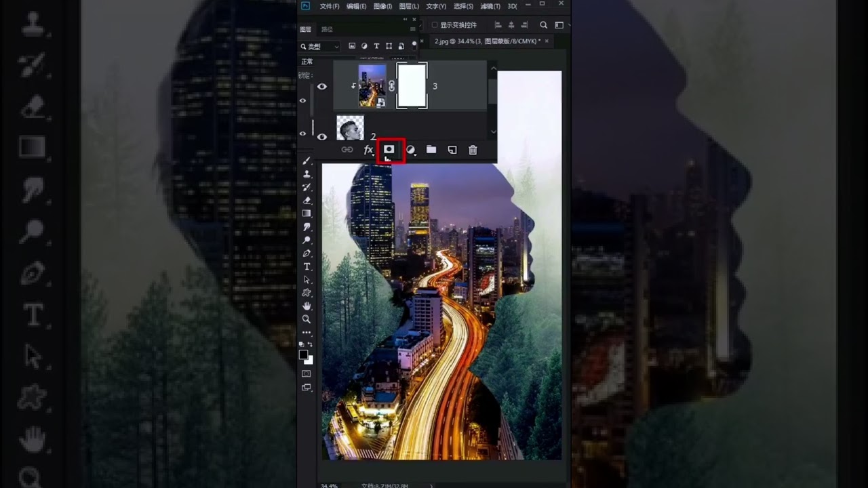Switch to the 图层 panel tab

[x=306, y=30]
